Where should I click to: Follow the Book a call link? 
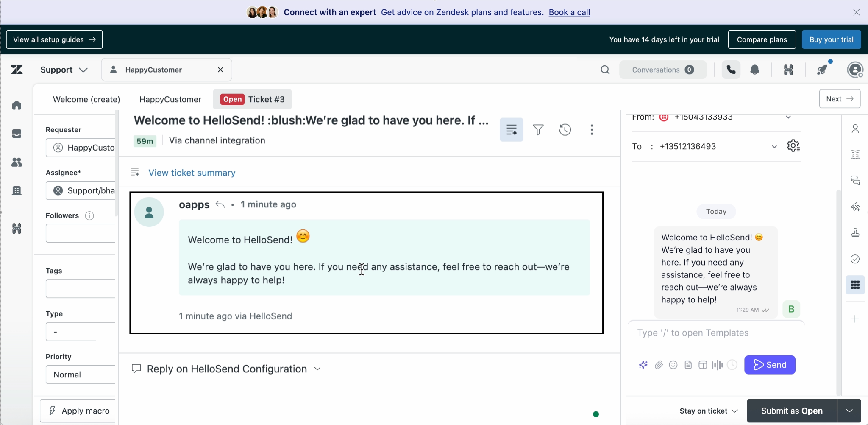(x=569, y=12)
